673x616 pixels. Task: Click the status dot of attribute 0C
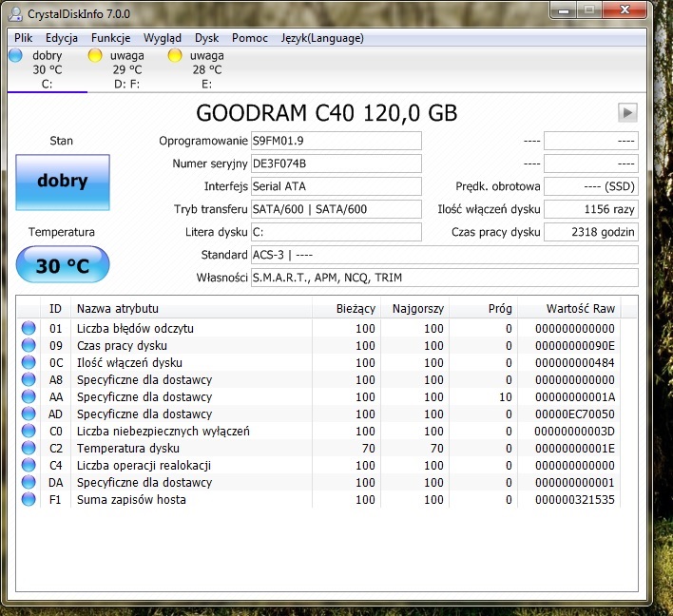29,362
